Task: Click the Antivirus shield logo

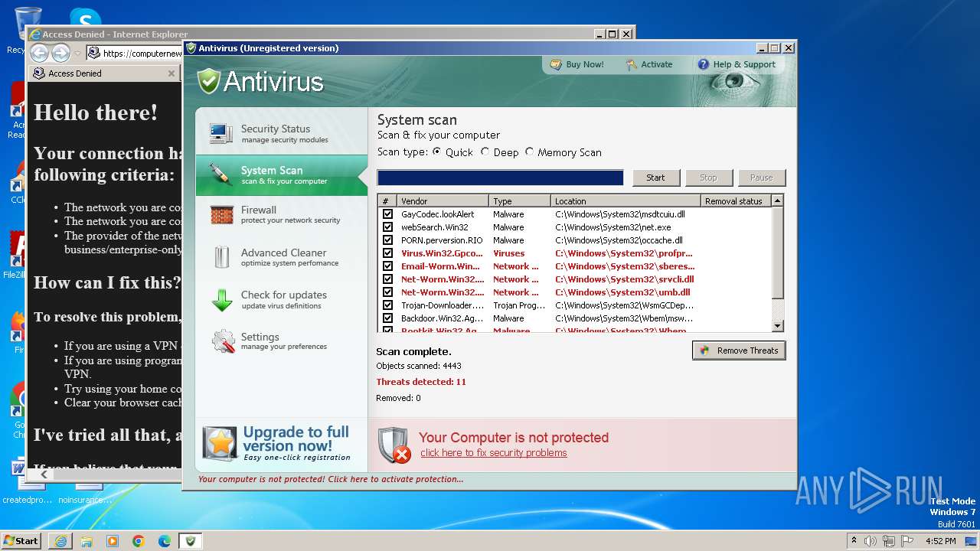Action: pyautogui.click(x=208, y=81)
